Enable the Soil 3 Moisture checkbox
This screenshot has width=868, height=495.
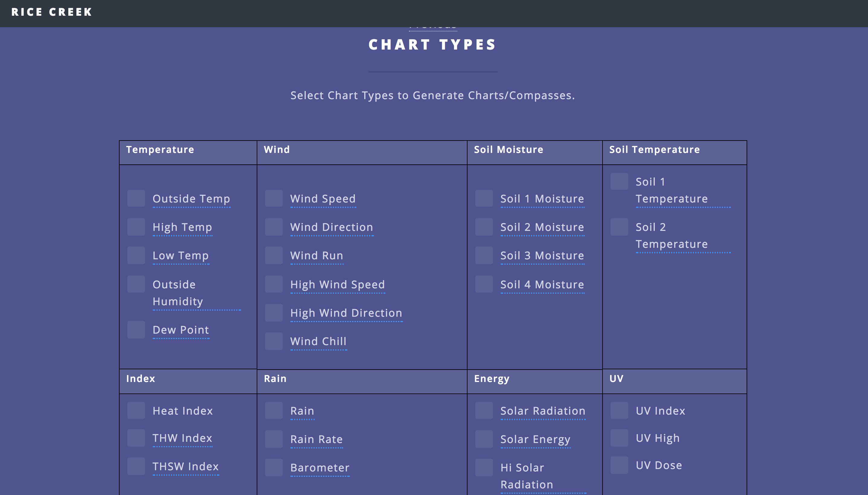tap(484, 255)
